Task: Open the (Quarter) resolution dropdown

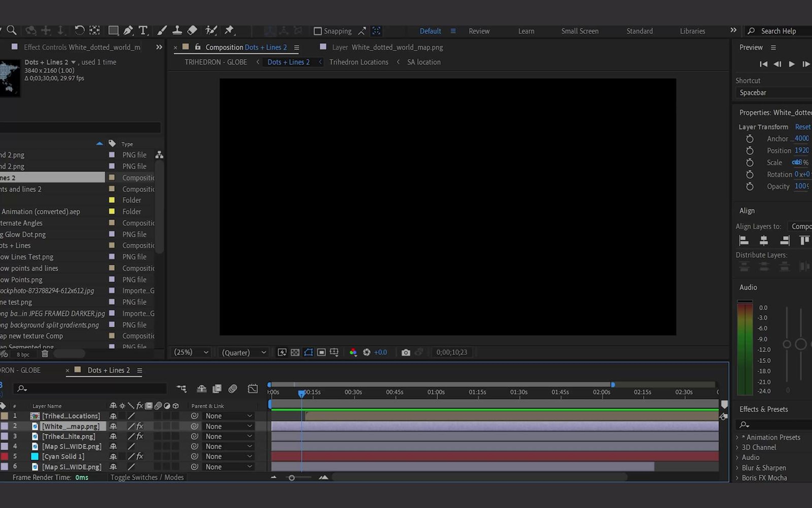Action: pos(244,352)
